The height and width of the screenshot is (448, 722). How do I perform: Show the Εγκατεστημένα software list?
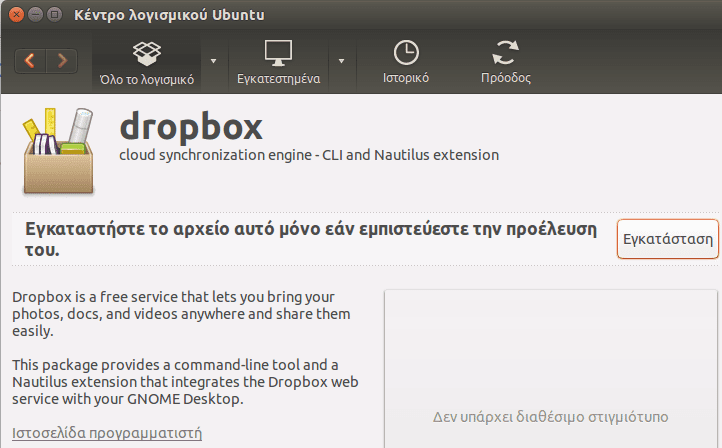(x=278, y=63)
